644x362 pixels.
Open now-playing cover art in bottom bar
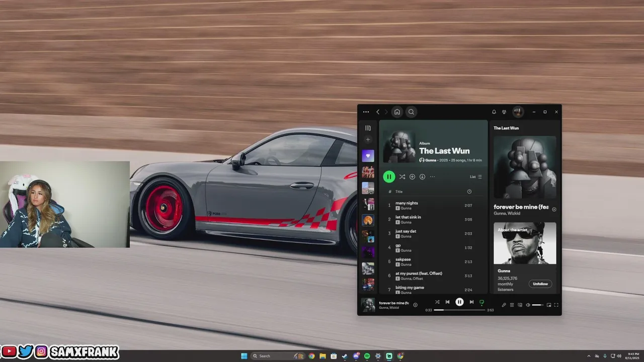coord(368,305)
